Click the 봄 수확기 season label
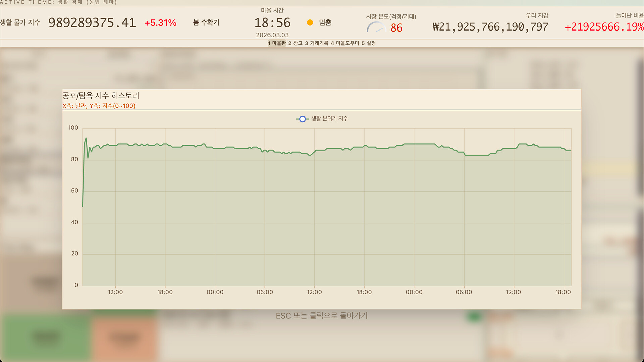 [x=206, y=23]
